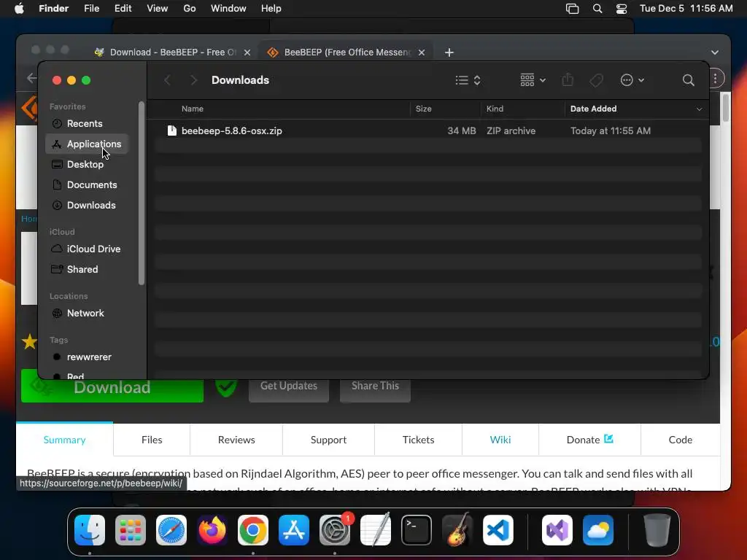Open the Wiki tab link
Image resolution: width=747 pixels, height=560 pixels.
(500, 440)
